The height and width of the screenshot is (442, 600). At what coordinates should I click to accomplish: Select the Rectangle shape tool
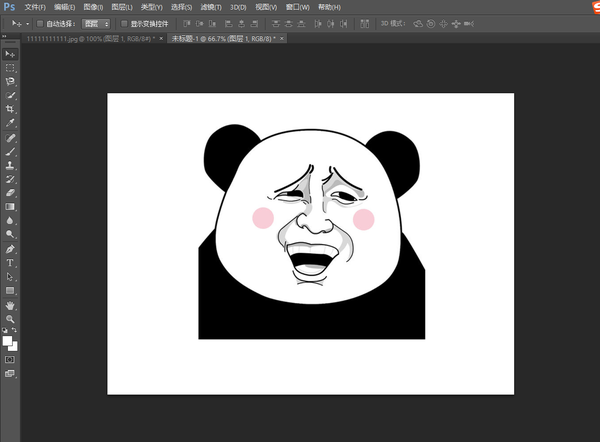click(x=10, y=290)
